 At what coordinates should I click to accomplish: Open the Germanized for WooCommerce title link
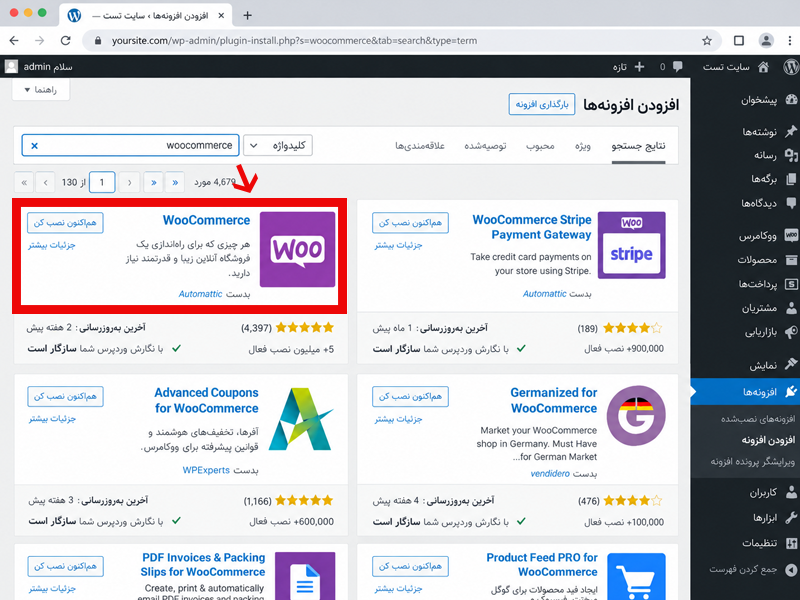554,401
